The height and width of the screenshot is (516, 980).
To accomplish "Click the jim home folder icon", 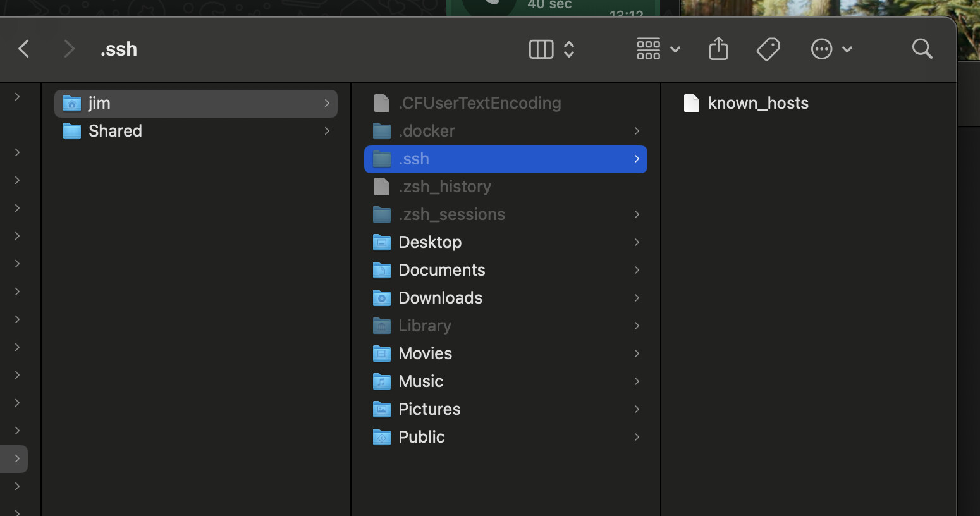I will (x=72, y=103).
